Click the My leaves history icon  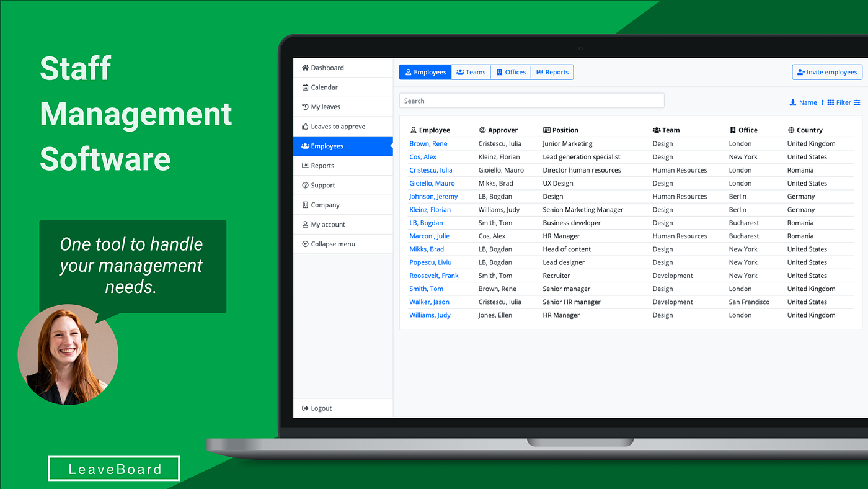tap(305, 107)
